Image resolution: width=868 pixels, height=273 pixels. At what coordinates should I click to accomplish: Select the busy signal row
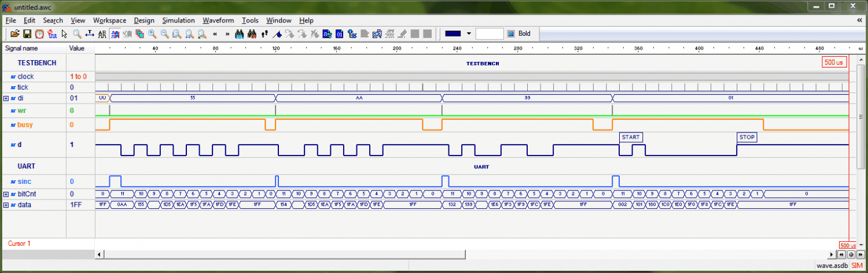coord(25,125)
